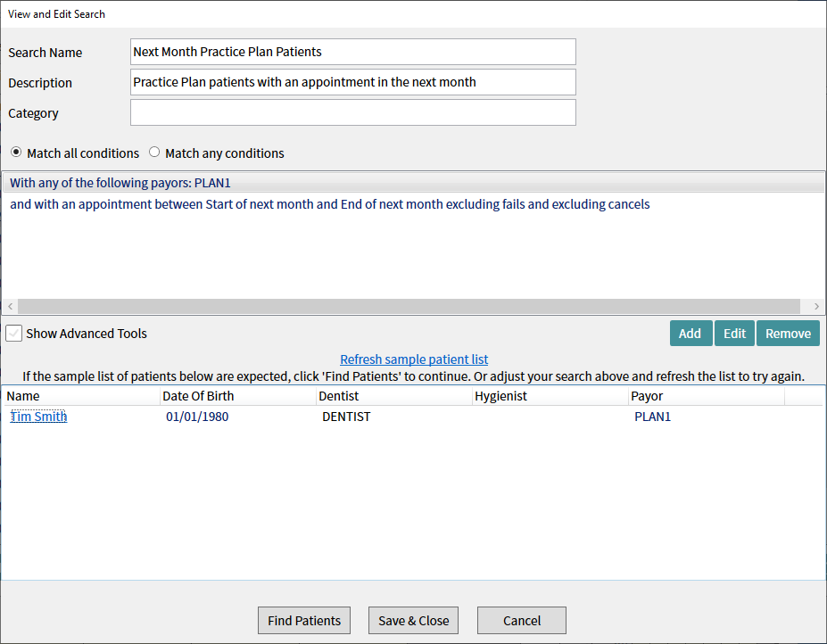Click the Search Name input field
Image resolution: width=827 pixels, height=644 pixels.
[x=353, y=52]
